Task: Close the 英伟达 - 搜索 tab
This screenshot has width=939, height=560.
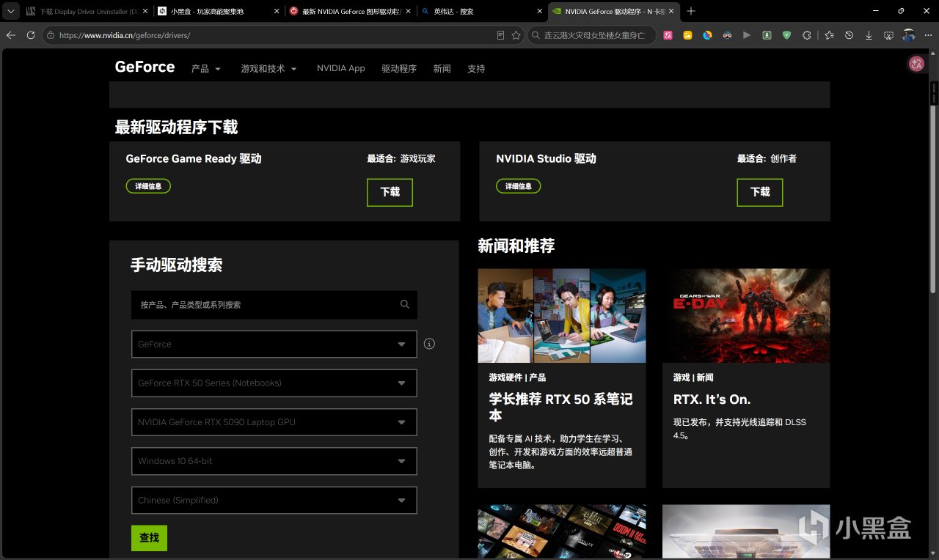Action: click(x=539, y=11)
